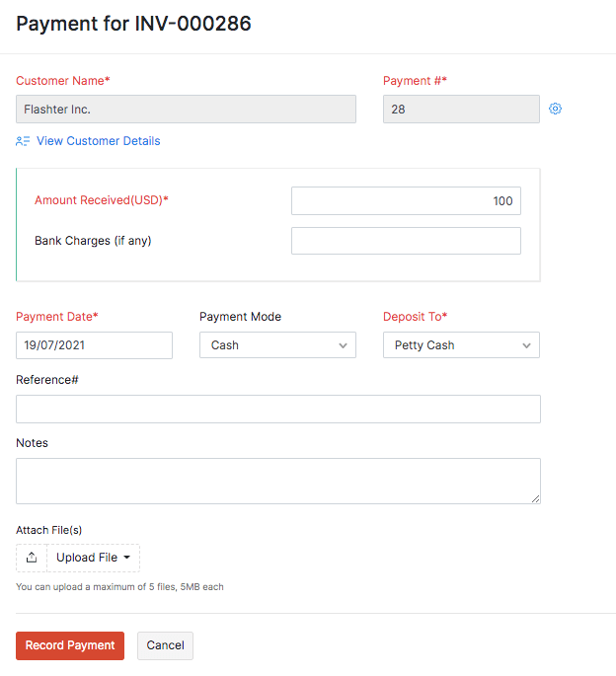Click the Upload File label
The image size is (616, 676).
coord(87,559)
